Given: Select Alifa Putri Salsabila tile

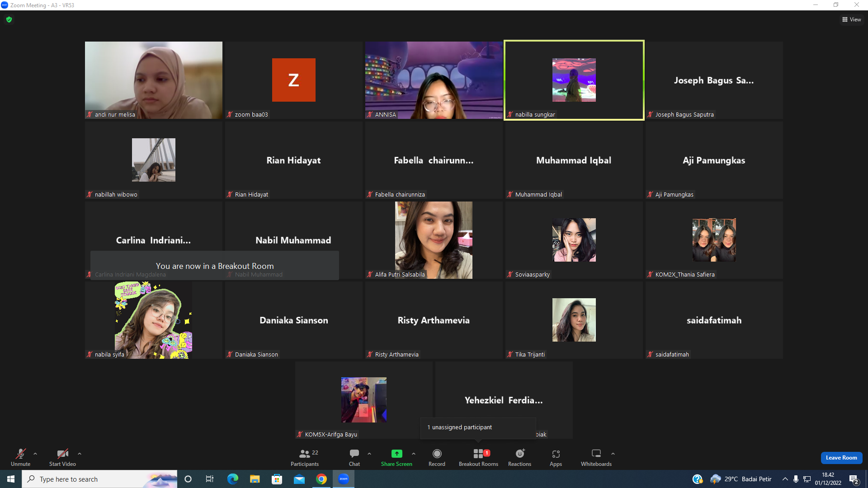Looking at the screenshot, I should pos(434,240).
